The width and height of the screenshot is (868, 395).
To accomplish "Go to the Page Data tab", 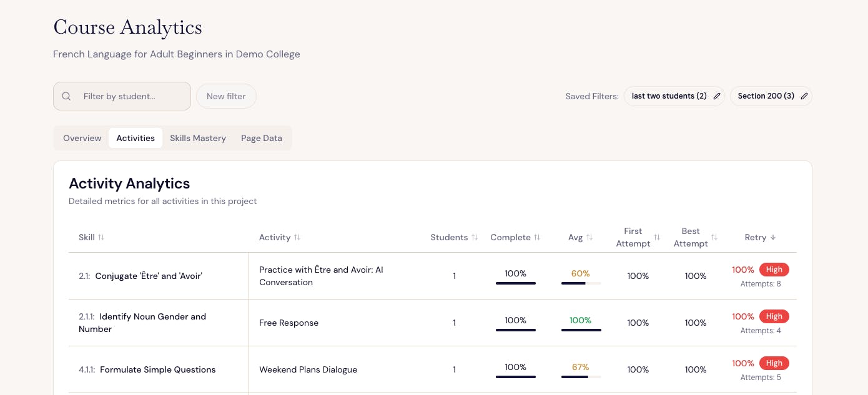I will (x=262, y=138).
